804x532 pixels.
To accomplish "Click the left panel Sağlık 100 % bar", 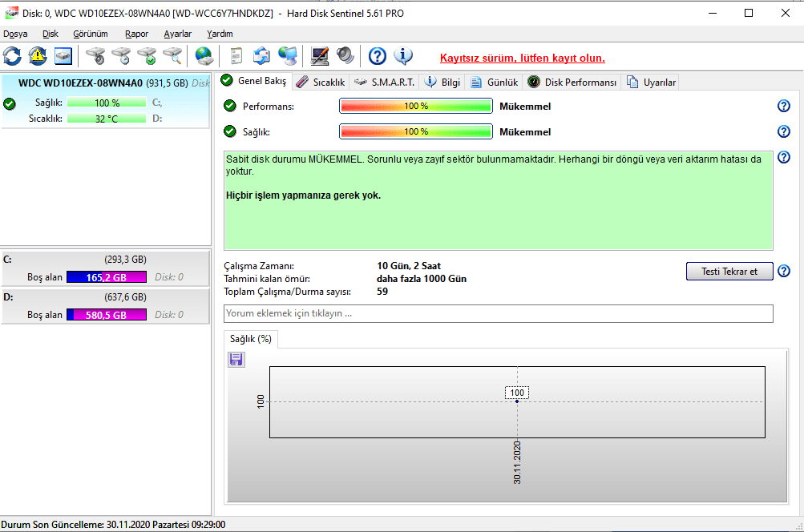I will 107,103.
